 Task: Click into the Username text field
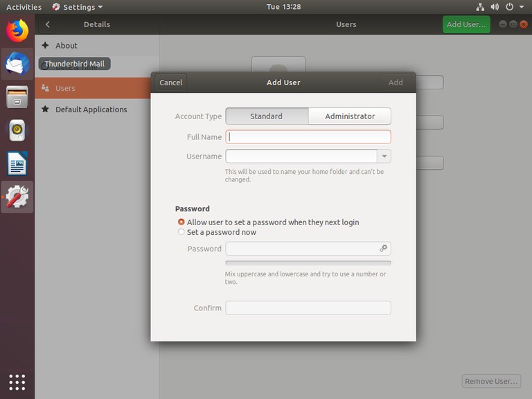(x=301, y=156)
